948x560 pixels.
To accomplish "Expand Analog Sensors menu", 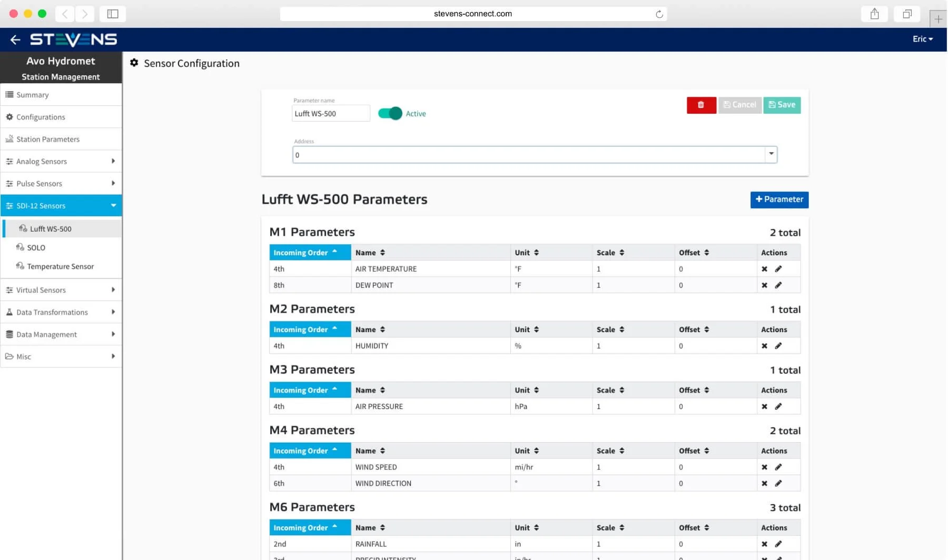I will (61, 161).
